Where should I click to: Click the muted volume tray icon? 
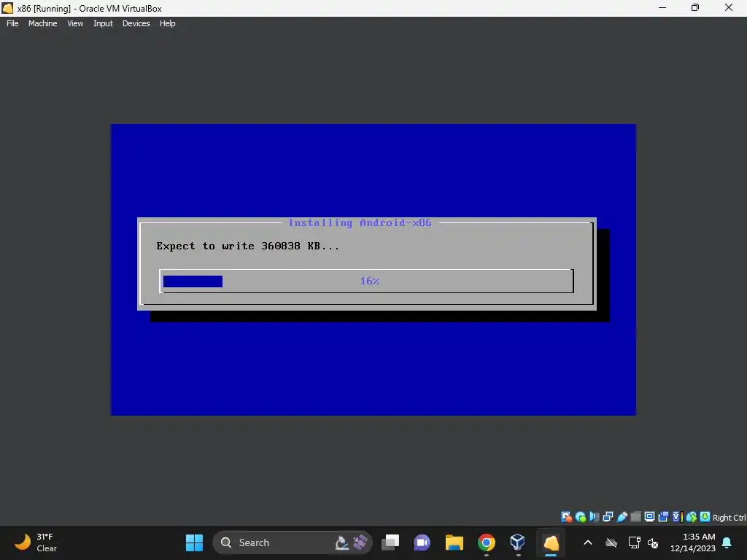point(653,542)
